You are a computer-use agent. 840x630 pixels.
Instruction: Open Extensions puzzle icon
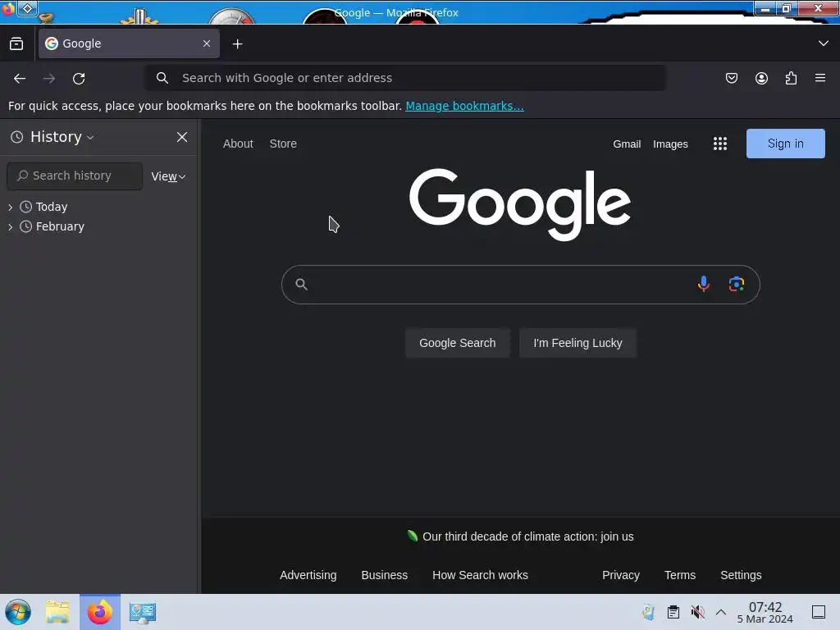coord(791,78)
